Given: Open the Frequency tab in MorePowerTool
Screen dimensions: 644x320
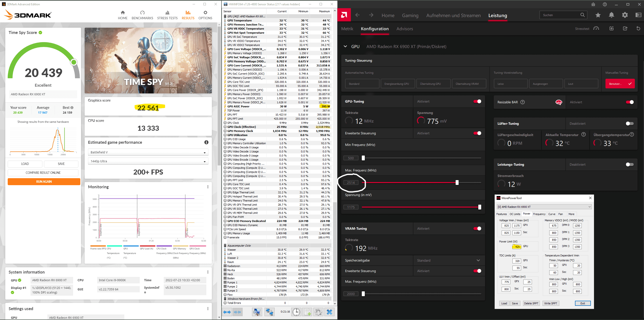Looking at the screenshot, I should pos(539,214).
